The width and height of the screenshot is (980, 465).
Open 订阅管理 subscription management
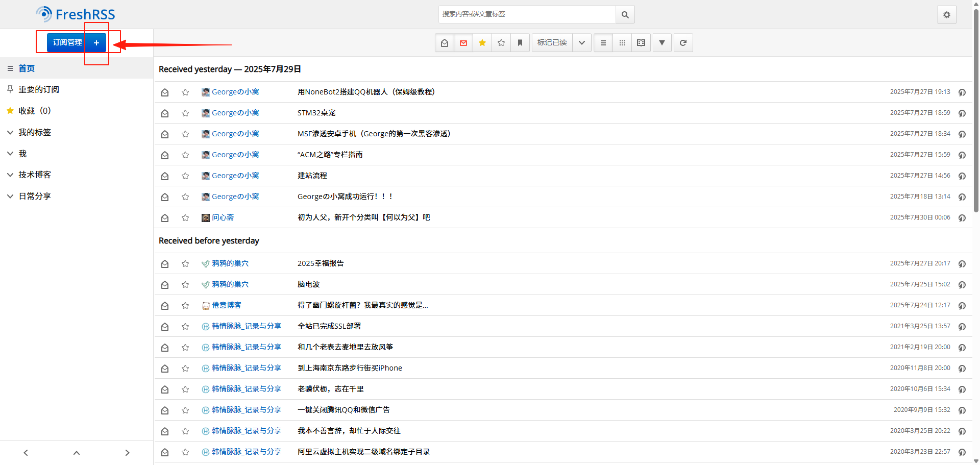[x=67, y=42]
